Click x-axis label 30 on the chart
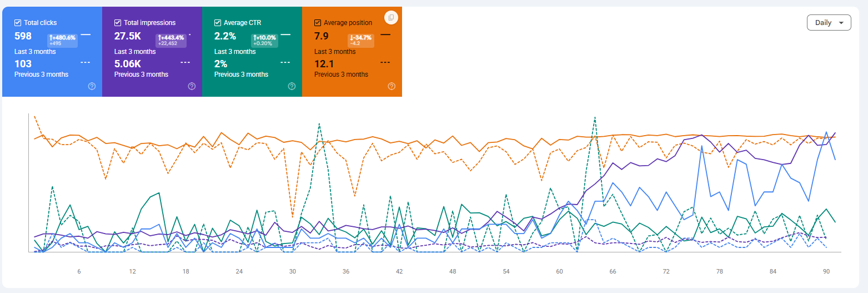The width and height of the screenshot is (868, 293). [x=293, y=271]
